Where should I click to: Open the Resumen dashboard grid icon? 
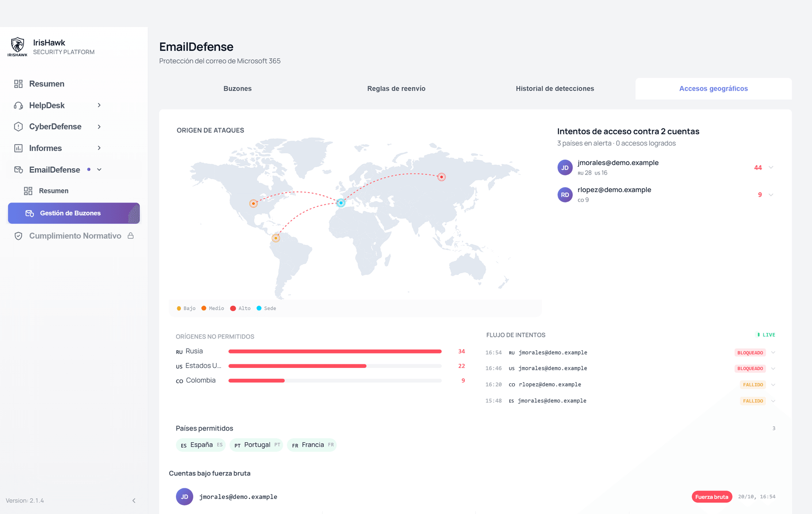tap(18, 84)
